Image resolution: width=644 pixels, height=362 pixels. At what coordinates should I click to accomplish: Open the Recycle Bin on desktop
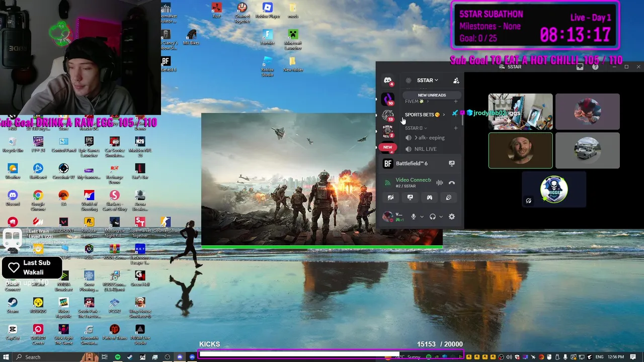pyautogui.click(x=13, y=144)
